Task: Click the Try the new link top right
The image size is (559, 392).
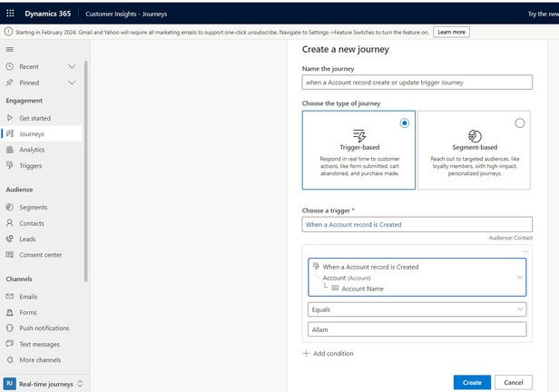Action: pos(544,14)
